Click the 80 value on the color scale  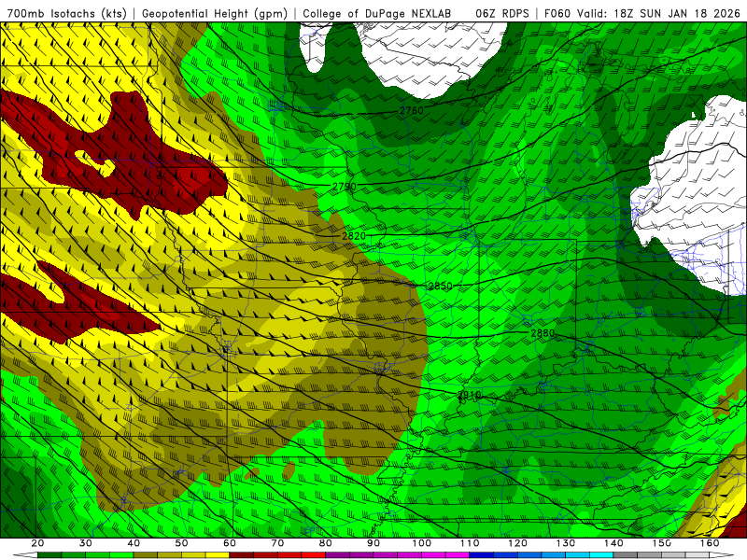point(325,543)
